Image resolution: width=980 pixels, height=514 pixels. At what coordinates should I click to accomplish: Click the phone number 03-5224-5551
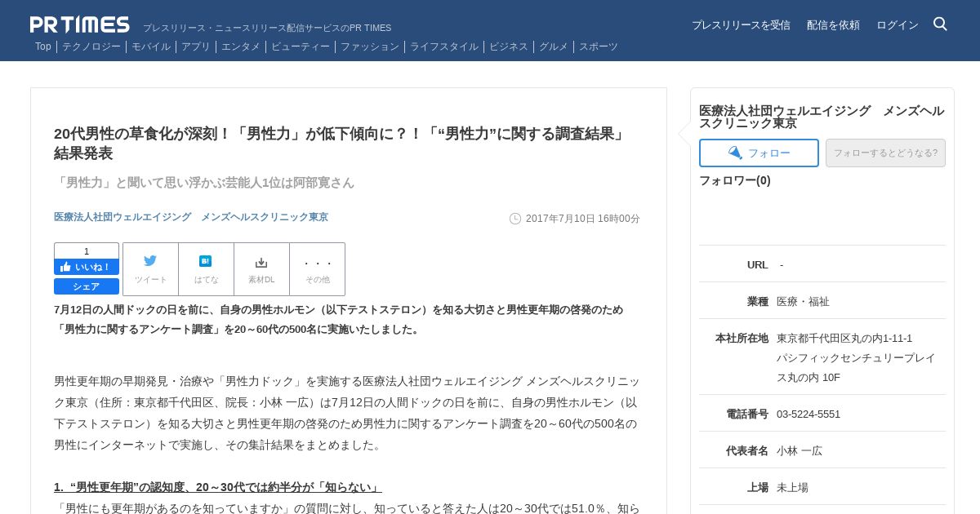pos(808,414)
